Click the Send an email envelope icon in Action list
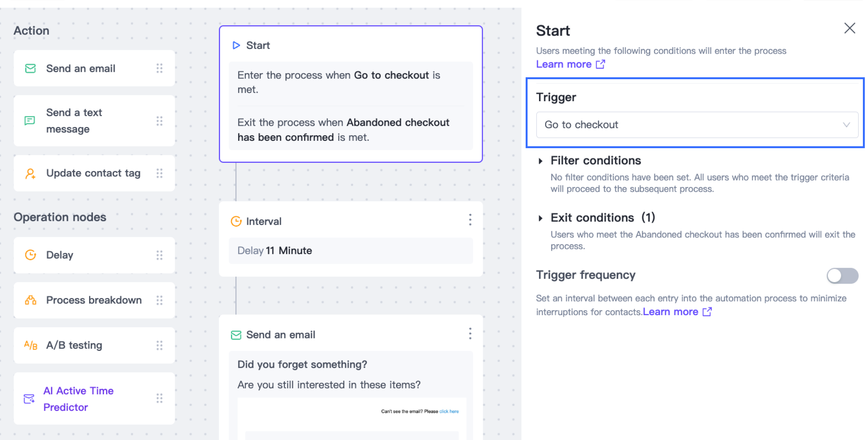Image resolution: width=868 pixels, height=440 pixels. (x=30, y=68)
